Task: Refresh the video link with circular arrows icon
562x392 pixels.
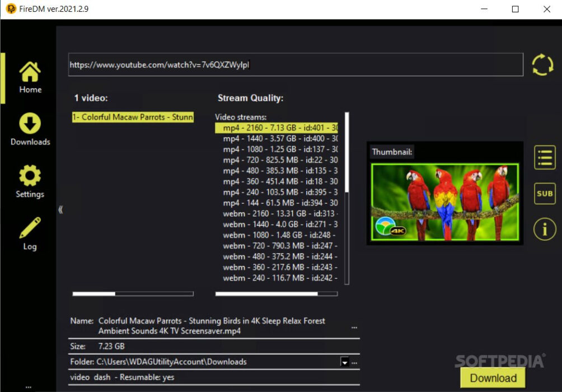Action: click(x=542, y=65)
